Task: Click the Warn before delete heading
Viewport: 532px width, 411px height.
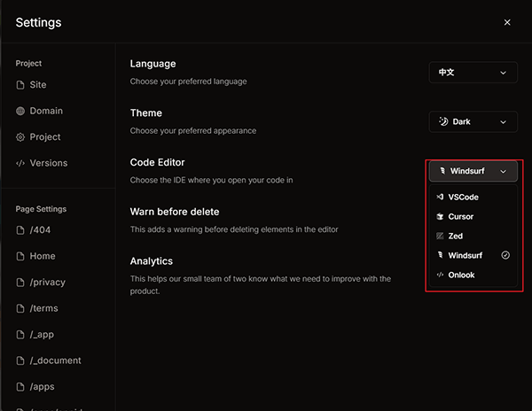Action: click(175, 212)
